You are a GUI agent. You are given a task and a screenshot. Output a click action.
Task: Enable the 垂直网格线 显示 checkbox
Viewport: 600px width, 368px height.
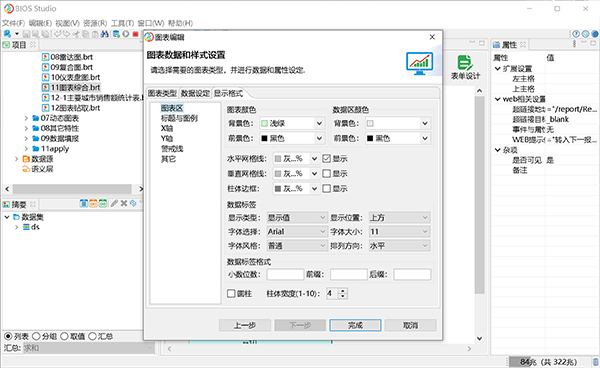click(x=326, y=174)
